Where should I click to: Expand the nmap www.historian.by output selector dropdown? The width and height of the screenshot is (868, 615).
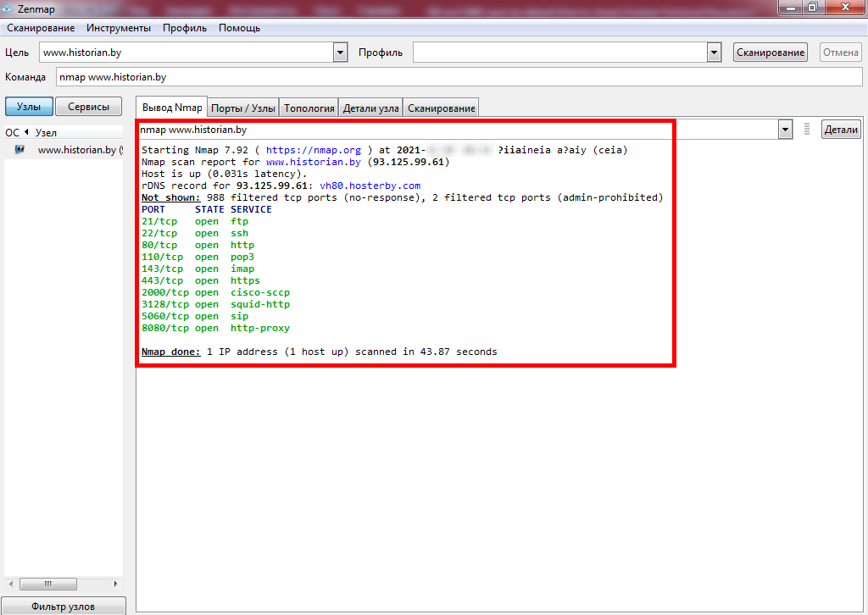(785, 130)
